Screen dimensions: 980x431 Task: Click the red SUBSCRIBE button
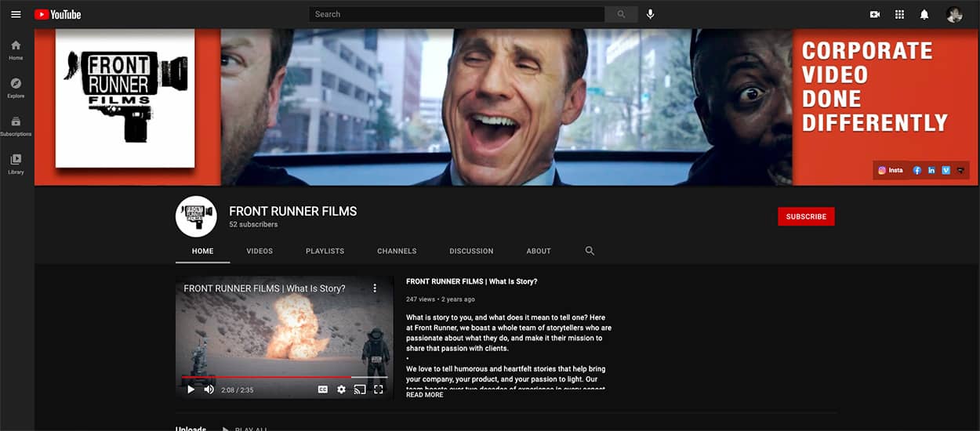[806, 216]
